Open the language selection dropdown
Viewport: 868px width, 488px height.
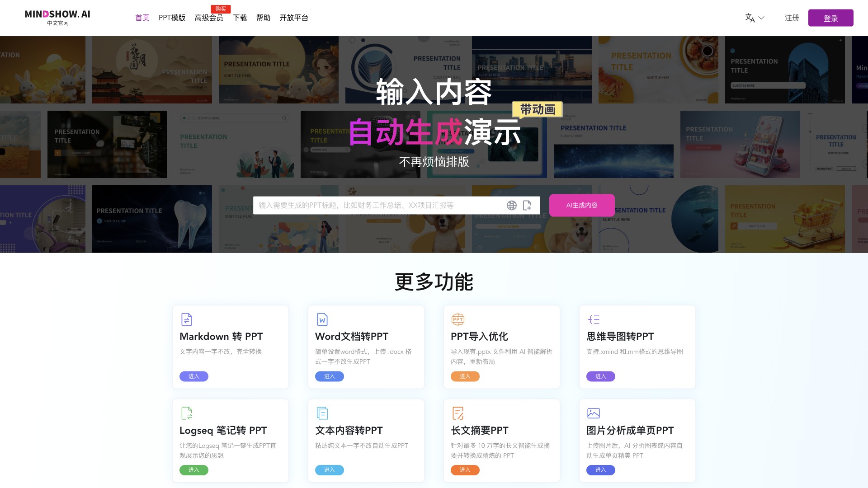click(754, 18)
